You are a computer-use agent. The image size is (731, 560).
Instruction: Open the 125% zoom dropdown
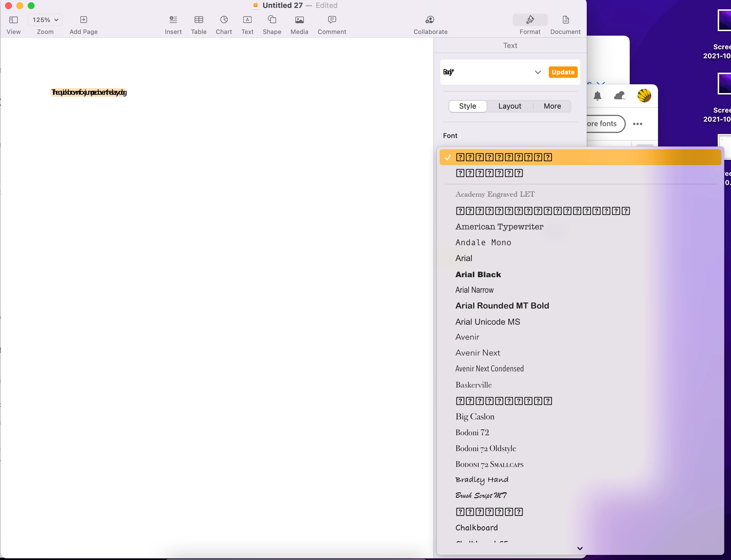pos(45,20)
